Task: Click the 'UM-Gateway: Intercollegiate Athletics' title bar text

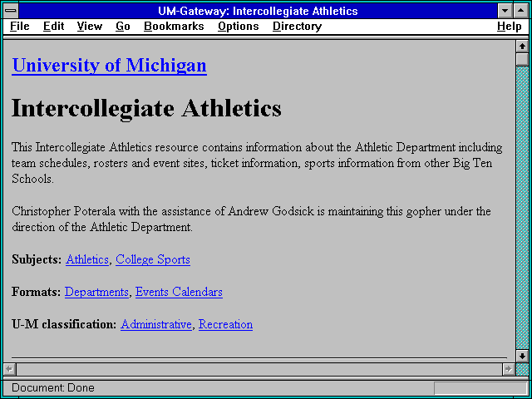Action: [258, 11]
